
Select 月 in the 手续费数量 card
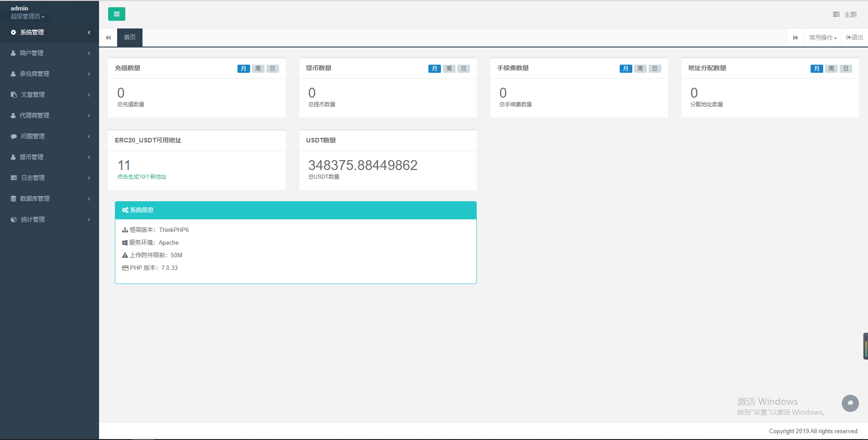(x=626, y=69)
